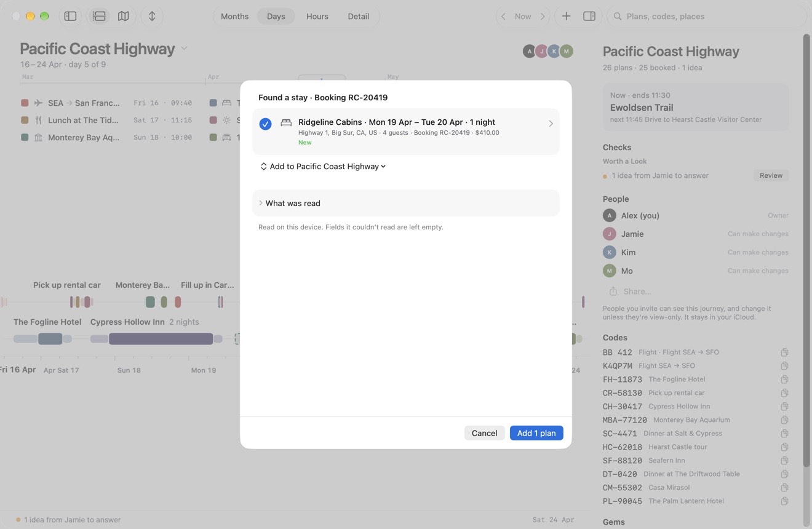The width and height of the screenshot is (812, 529).
Task: Click the fork icon for Lunch plan
Action: [x=38, y=120]
